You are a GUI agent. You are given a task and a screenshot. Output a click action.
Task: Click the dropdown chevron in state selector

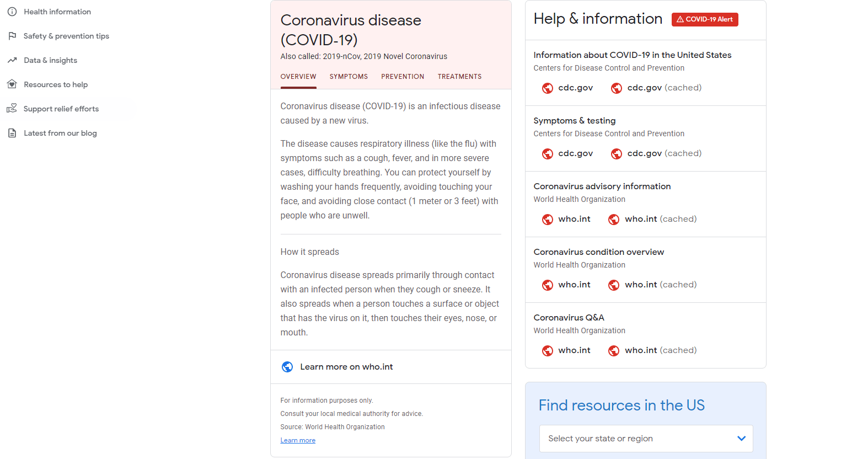(741, 439)
